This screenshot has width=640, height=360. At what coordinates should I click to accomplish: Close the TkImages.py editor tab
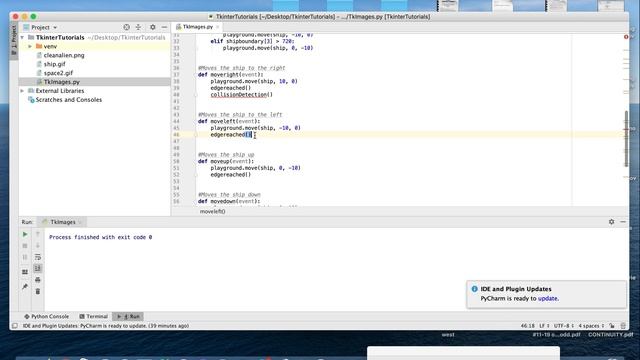(218, 27)
